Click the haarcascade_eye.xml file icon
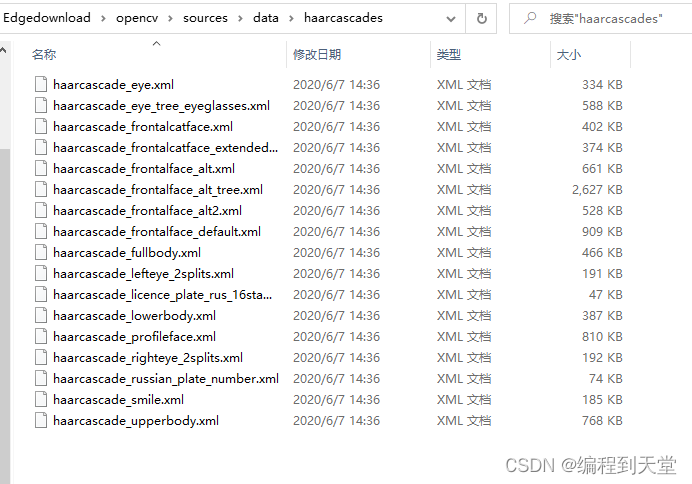This screenshot has width=692, height=484. coord(41,84)
